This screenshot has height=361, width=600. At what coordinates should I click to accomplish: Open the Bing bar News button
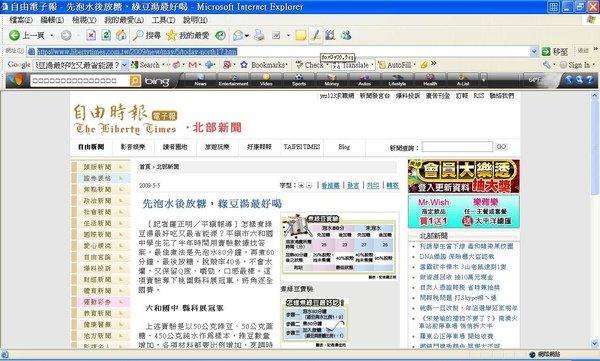click(x=201, y=80)
